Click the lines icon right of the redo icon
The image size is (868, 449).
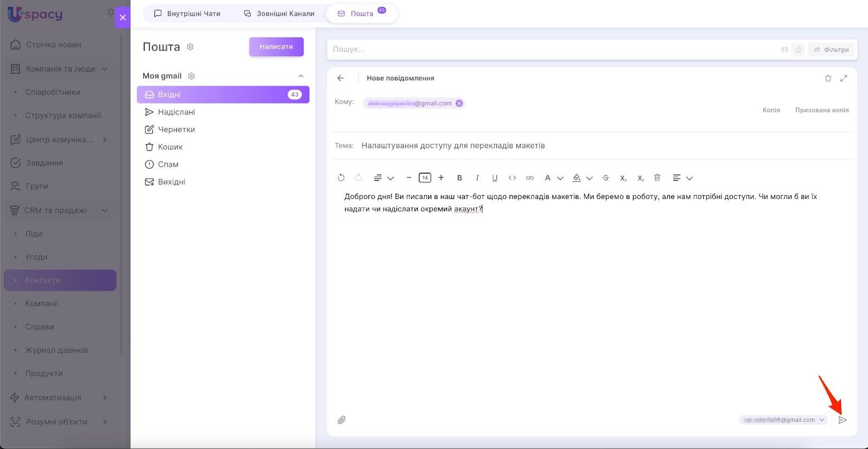tap(378, 177)
